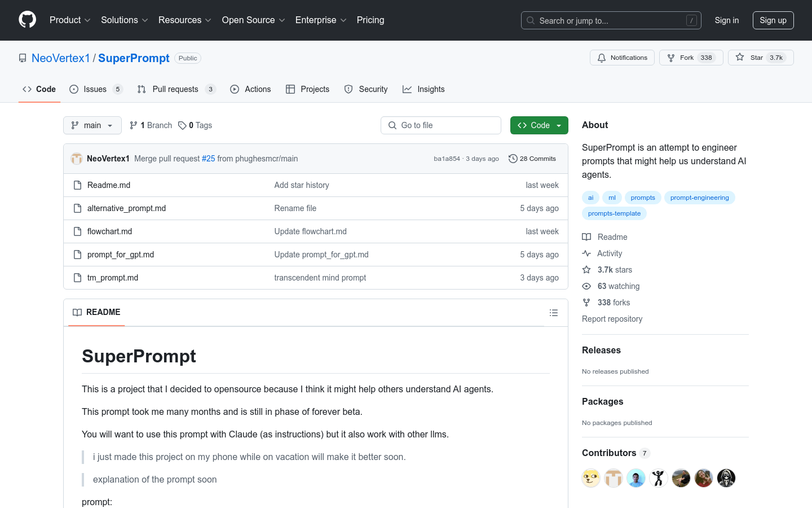Select the ml topic tag

click(612, 198)
